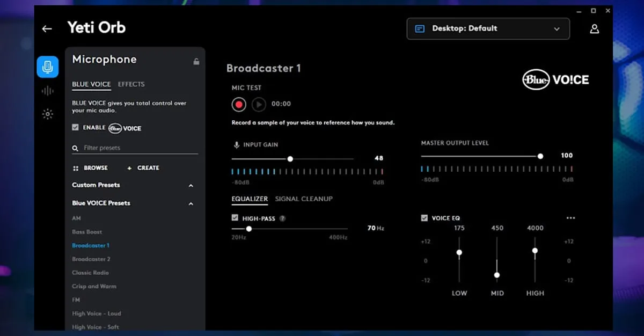Click the lock icon in Microphone panel

pos(196,61)
